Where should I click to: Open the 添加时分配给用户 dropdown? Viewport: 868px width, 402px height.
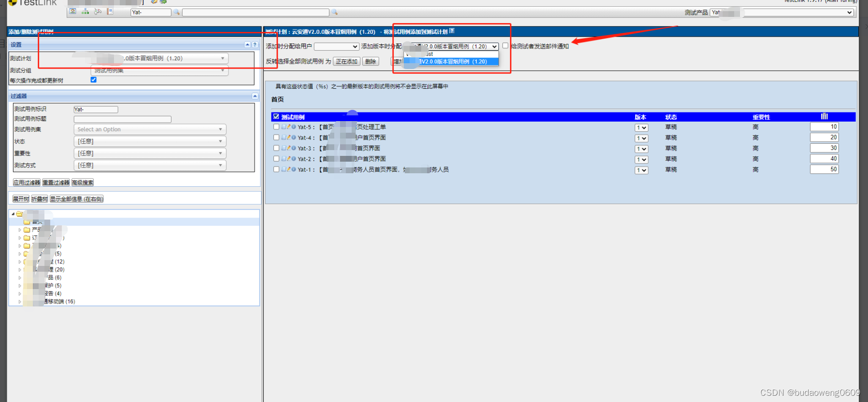click(x=336, y=46)
